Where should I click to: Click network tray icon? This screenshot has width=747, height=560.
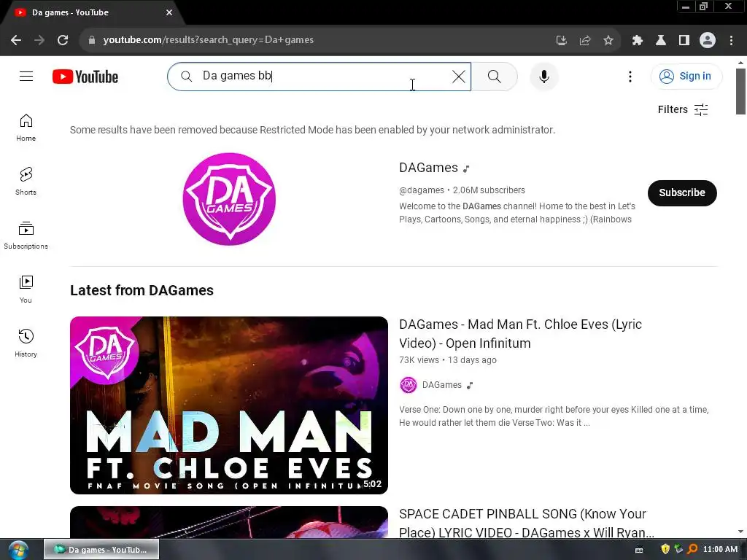pos(678,550)
